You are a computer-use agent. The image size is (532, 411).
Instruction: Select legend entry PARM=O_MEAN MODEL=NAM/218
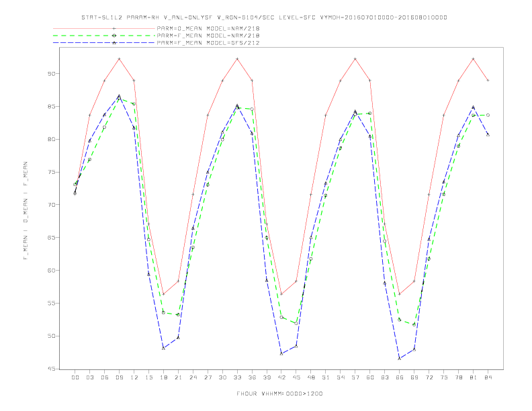[208, 28]
